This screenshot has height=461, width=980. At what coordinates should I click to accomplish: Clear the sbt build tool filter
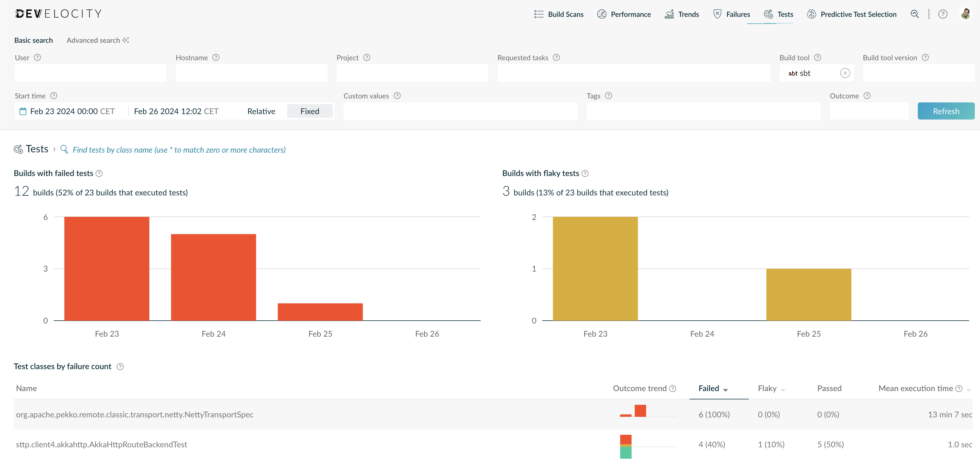click(x=845, y=73)
